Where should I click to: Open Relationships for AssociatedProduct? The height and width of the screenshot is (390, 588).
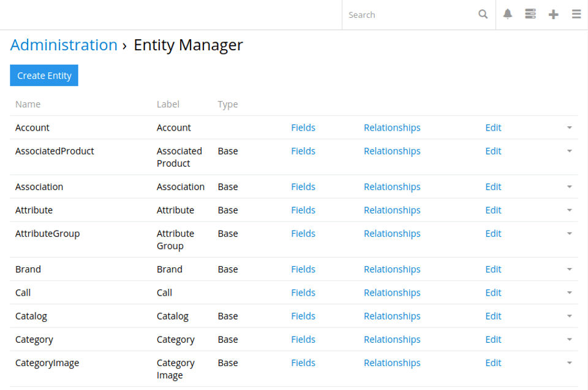coord(392,151)
